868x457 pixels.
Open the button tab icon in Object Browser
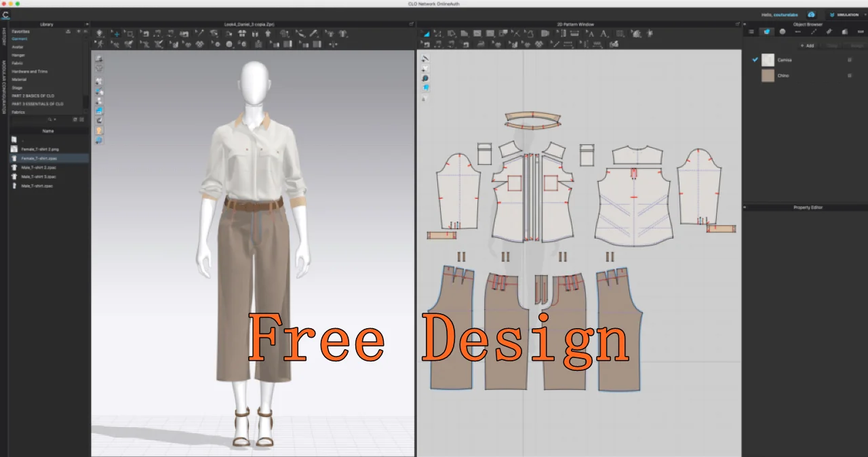(x=783, y=32)
